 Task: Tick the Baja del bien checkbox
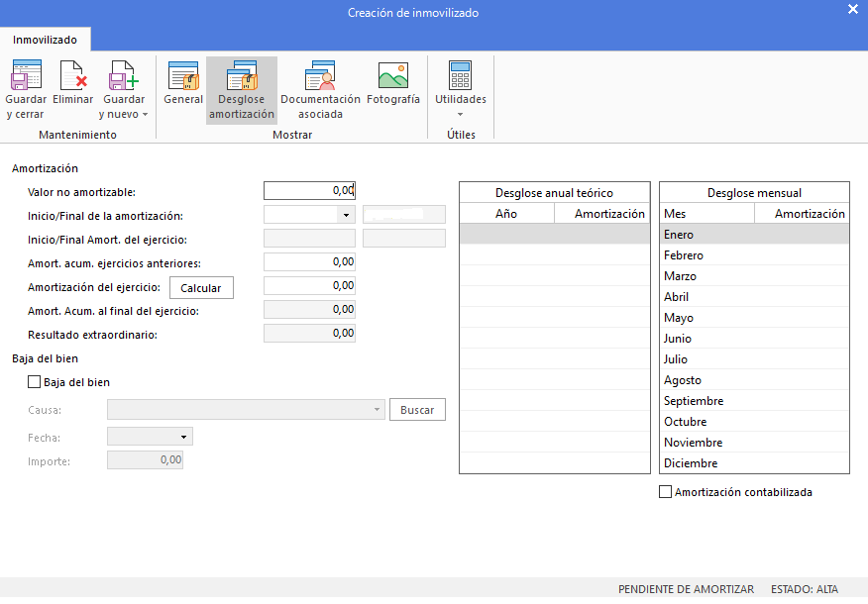click(x=35, y=382)
